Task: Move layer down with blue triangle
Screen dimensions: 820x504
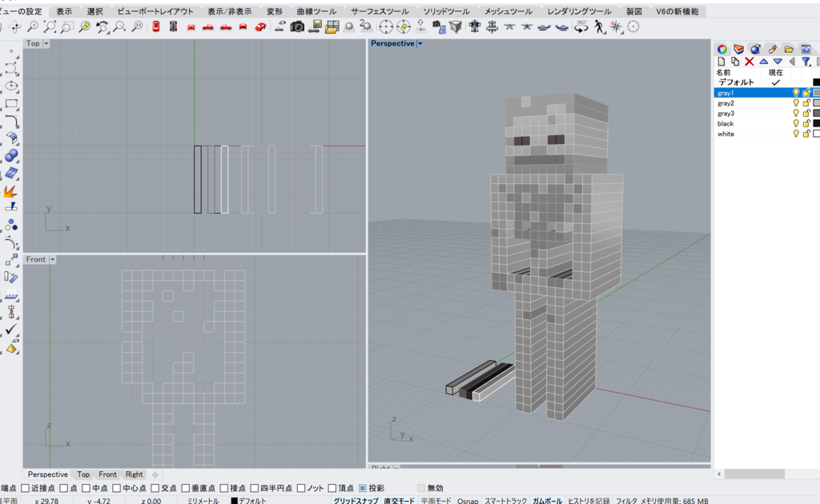Action: tap(778, 62)
